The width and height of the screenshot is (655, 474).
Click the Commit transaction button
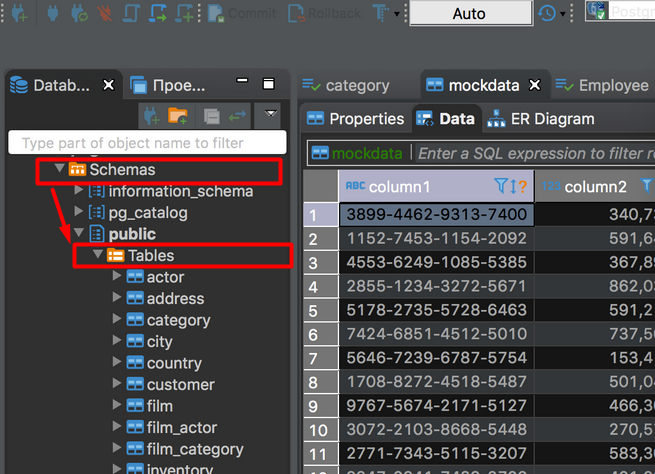[242, 13]
